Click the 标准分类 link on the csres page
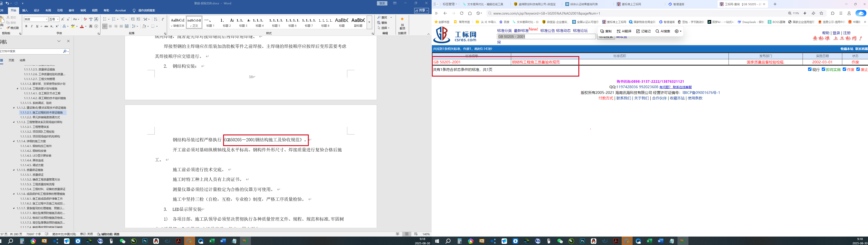The width and height of the screenshot is (868, 245). [x=504, y=31]
